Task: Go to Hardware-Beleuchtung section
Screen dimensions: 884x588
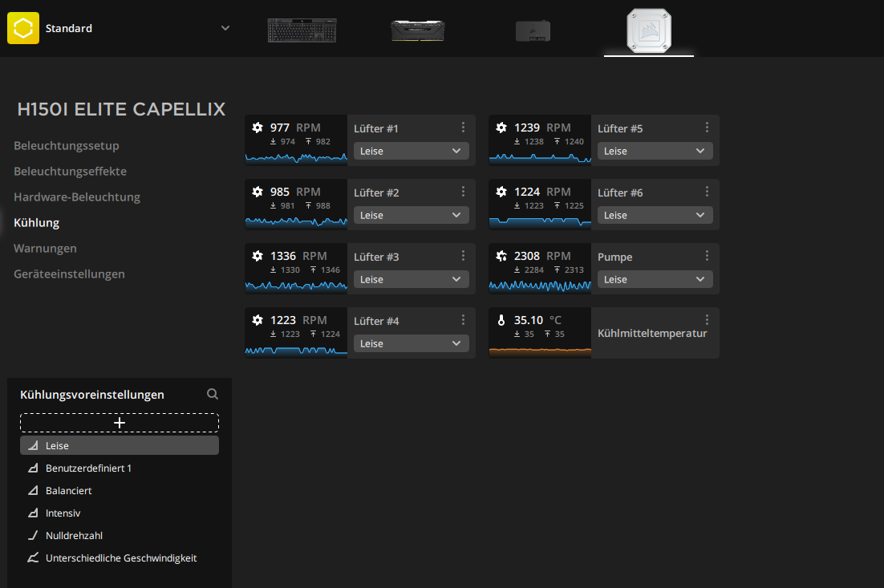Action: 77,197
